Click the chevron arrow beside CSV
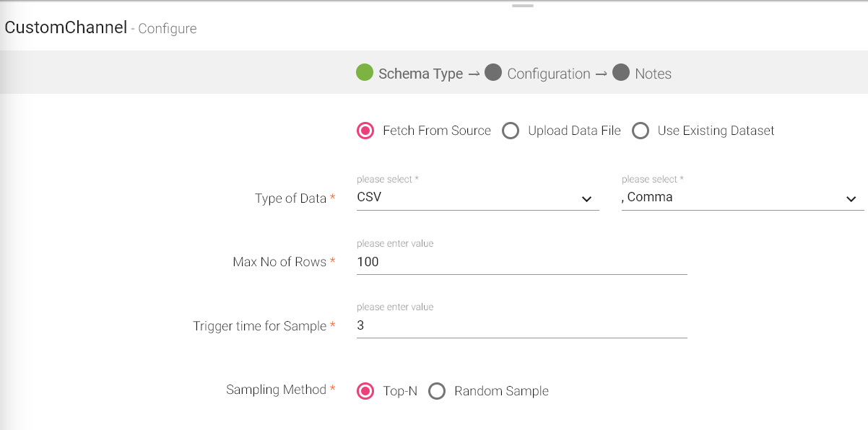This screenshot has height=430, width=868. pyautogui.click(x=586, y=199)
